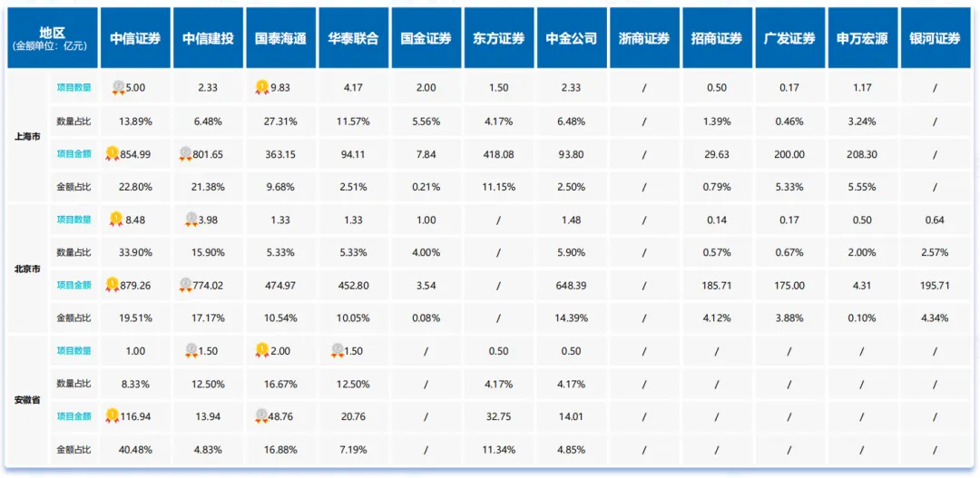Screen dimensions: 980x478
Task: Click the 185.71 cell
Action: (x=717, y=286)
